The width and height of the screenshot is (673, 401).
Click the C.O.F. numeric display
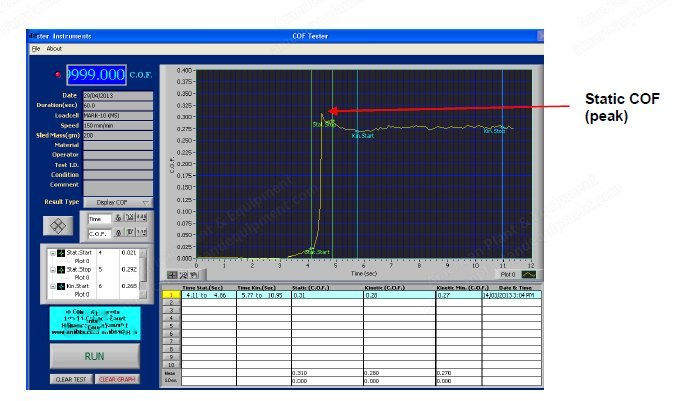point(96,75)
